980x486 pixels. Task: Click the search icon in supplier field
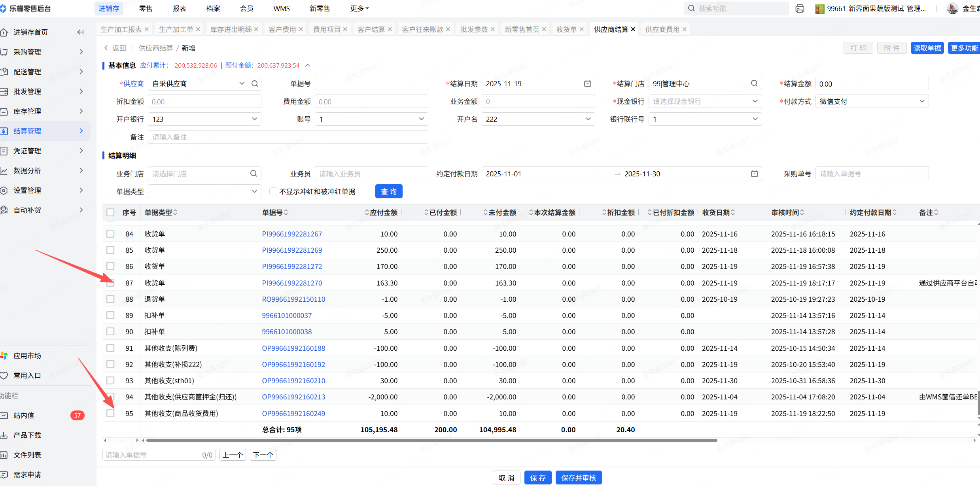coord(255,83)
